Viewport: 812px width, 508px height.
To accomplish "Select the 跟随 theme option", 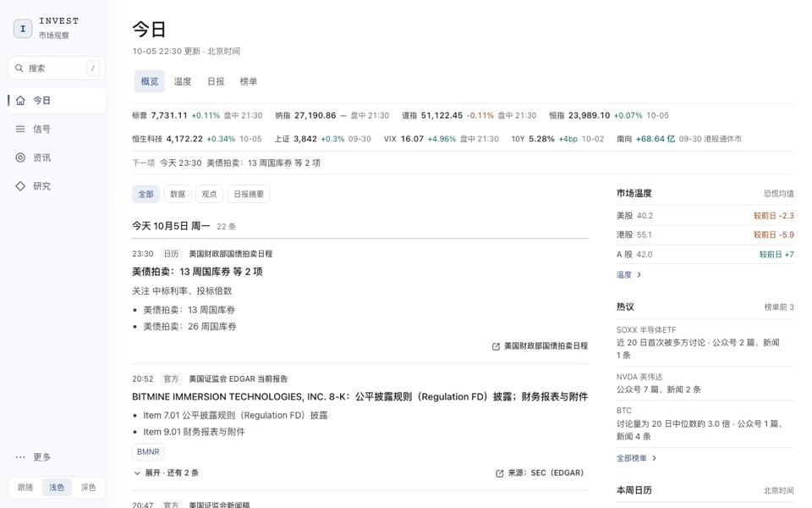I will [25, 488].
